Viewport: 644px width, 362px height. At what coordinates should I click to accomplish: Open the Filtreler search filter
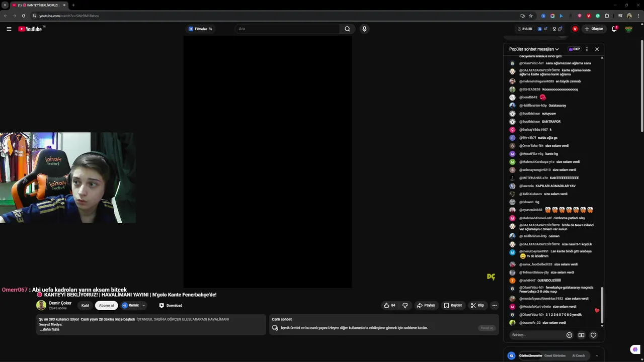coord(200,29)
